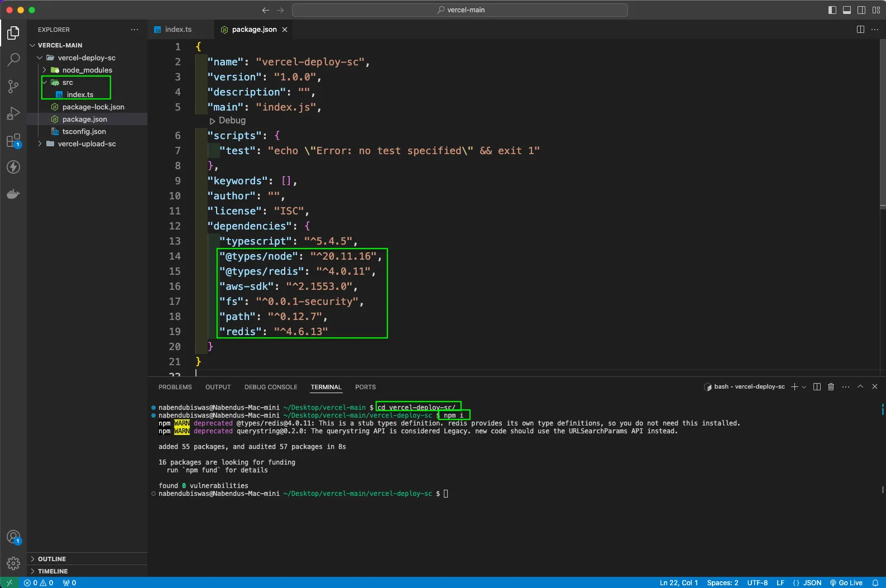The height and width of the screenshot is (588, 886).
Task: Switch to the Ports panel tab
Action: pos(366,387)
